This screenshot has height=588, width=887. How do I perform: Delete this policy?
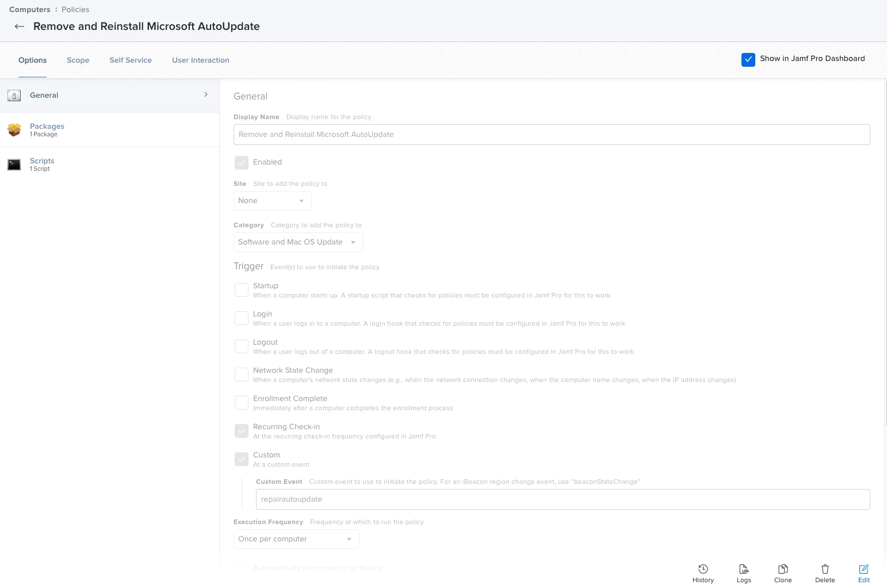click(x=825, y=574)
